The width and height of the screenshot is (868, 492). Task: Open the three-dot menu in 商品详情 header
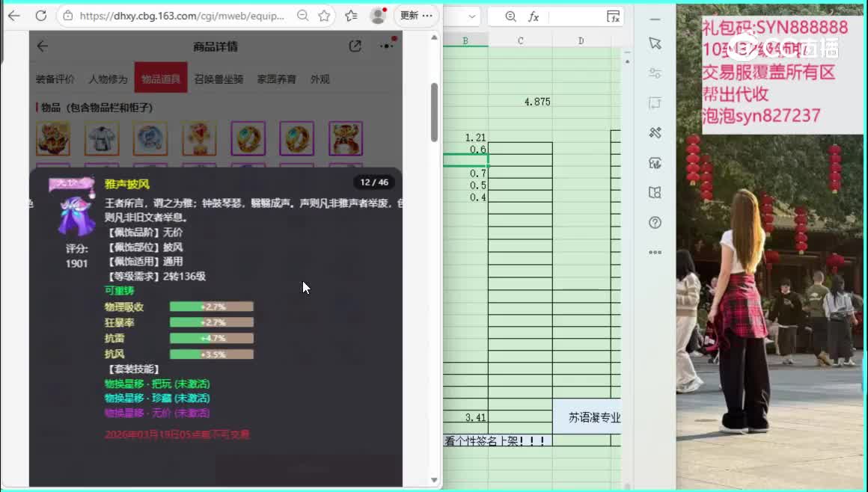387,46
